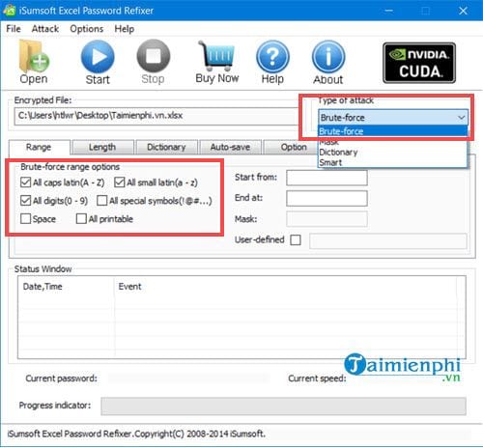Viewport: 483px width, 448px height.
Task: Click the End at field
Action: (327, 198)
